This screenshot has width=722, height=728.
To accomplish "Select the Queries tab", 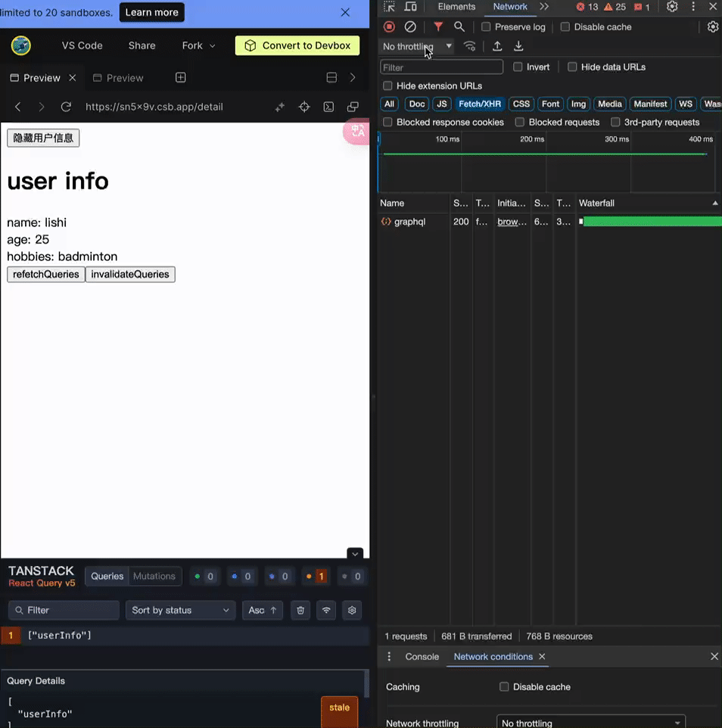I will click(107, 576).
